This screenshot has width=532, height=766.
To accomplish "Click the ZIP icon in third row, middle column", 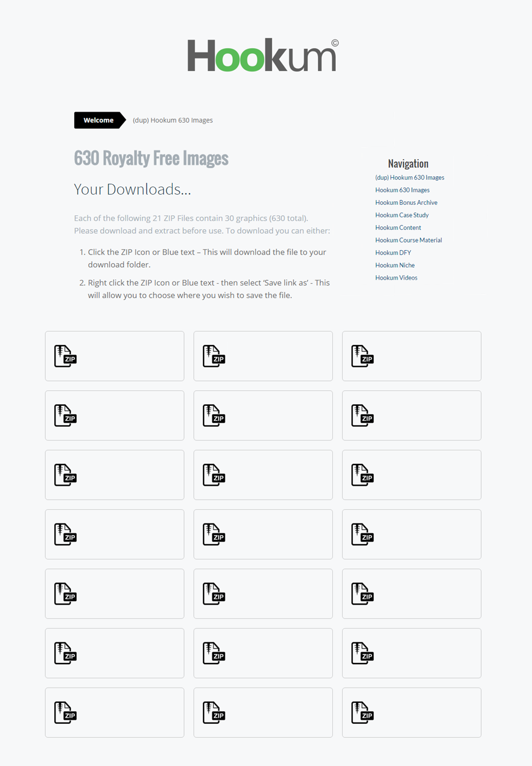I will (x=214, y=475).
